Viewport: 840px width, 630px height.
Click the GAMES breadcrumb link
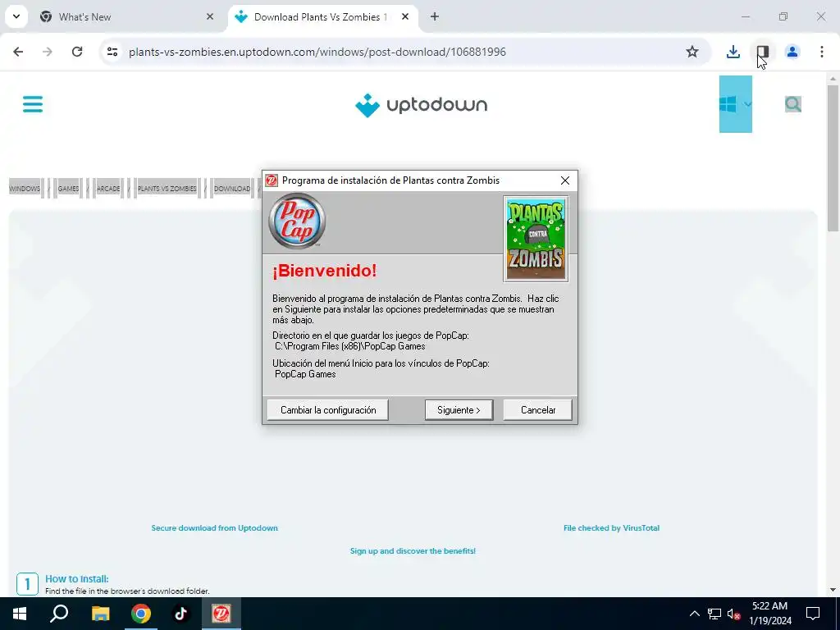(69, 189)
